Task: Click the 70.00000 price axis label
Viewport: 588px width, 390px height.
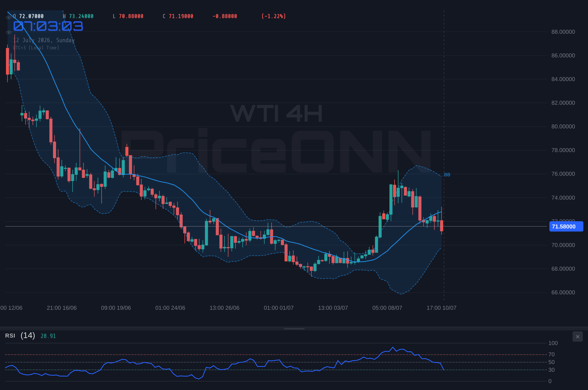Action: point(563,245)
